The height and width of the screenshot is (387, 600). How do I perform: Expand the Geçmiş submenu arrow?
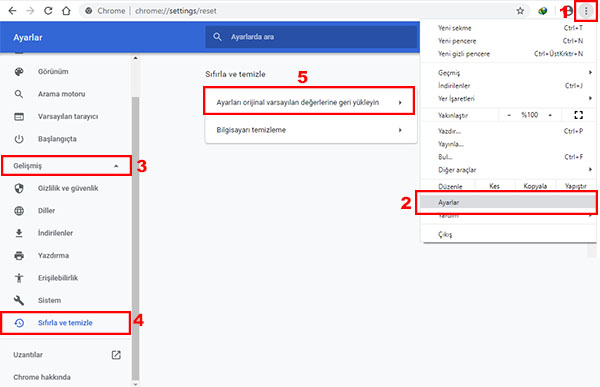pyautogui.click(x=590, y=72)
